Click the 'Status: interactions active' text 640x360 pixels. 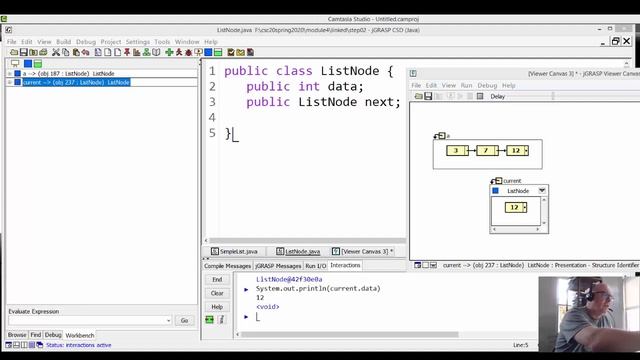pos(78,345)
